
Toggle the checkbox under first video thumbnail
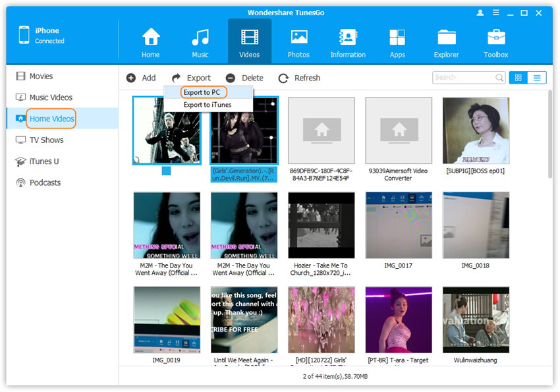[x=166, y=171]
